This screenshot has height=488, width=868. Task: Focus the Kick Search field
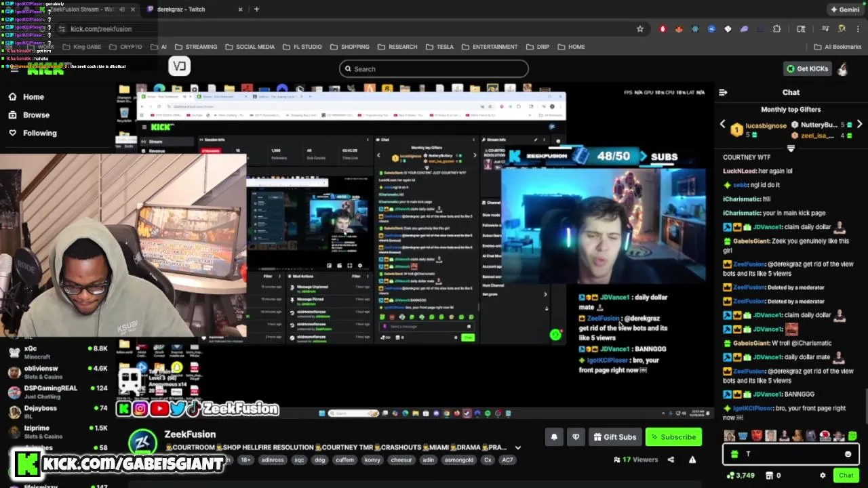pos(434,68)
